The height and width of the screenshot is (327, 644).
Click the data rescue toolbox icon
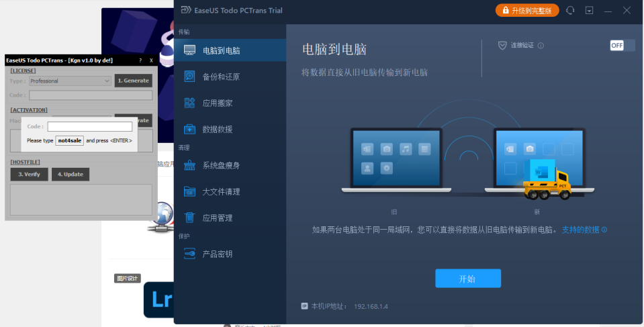tap(189, 129)
